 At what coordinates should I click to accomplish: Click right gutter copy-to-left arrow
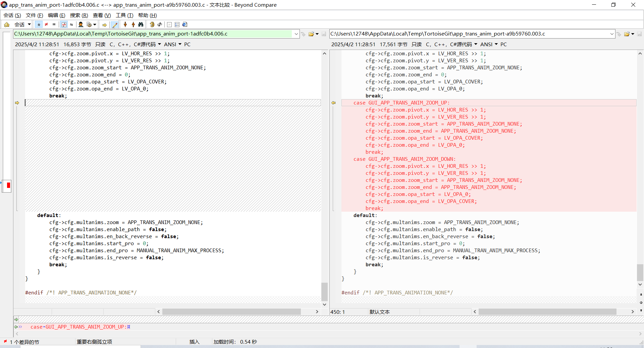tap(333, 103)
